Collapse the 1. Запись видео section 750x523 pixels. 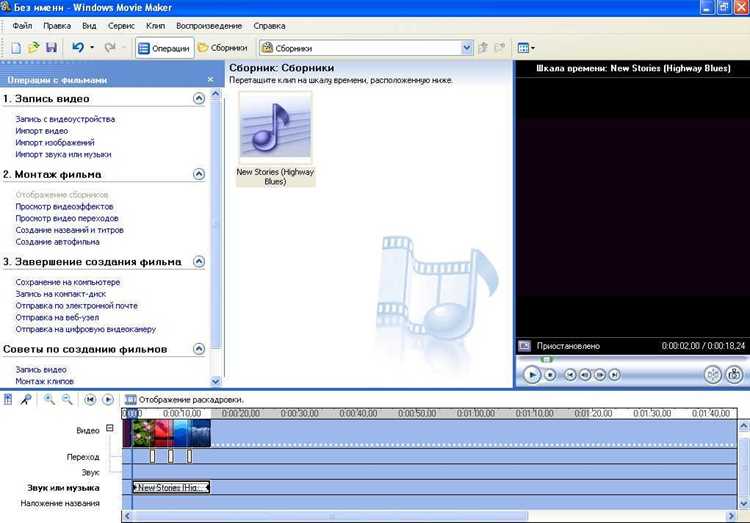pyautogui.click(x=199, y=99)
